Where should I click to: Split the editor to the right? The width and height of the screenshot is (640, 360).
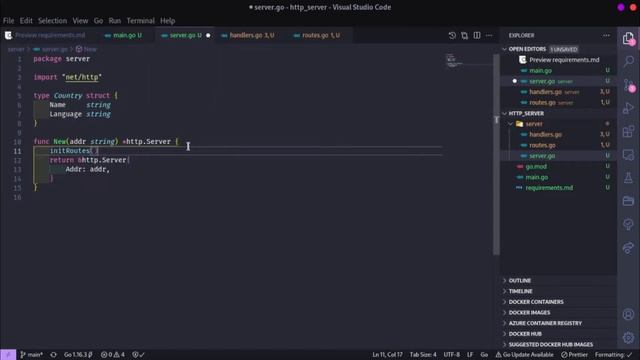click(477, 36)
